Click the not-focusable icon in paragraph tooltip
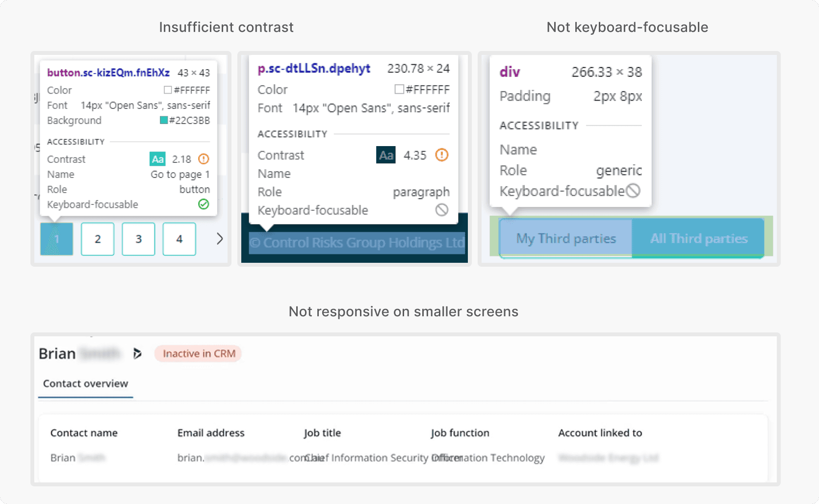This screenshot has width=819, height=504. click(x=442, y=210)
